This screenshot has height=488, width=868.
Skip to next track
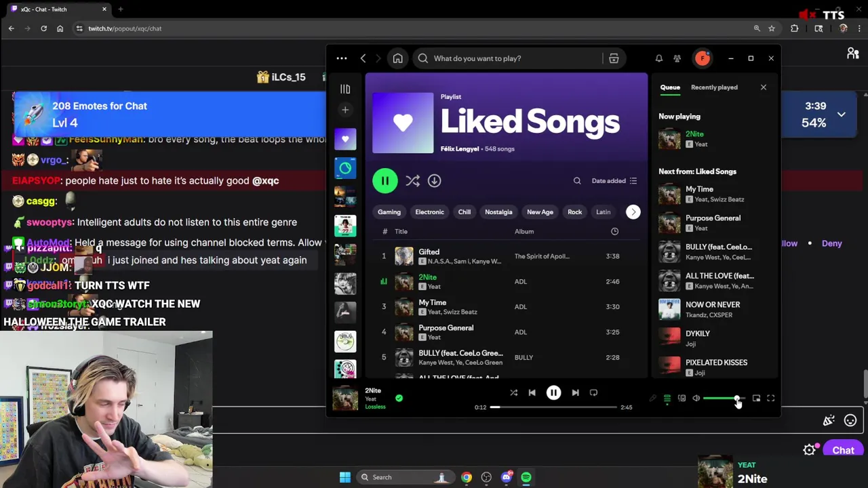tap(575, 393)
